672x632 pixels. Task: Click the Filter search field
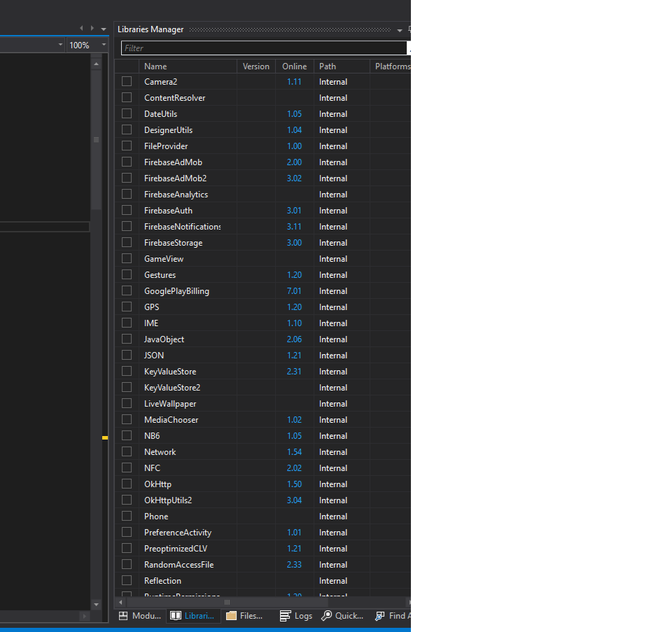click(264, 48)
